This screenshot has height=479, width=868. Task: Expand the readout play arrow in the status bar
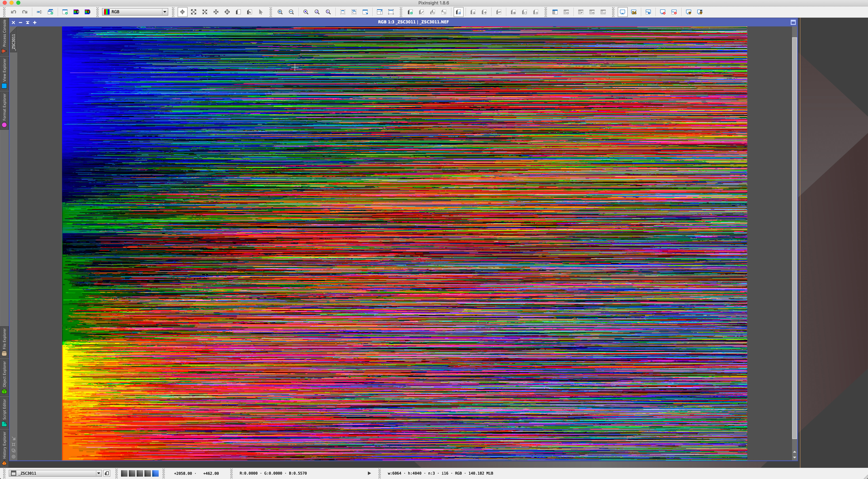(x=369, y=473)
